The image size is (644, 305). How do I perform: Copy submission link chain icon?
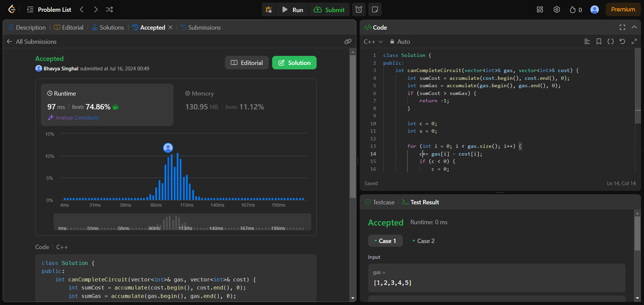click(348, 41)
